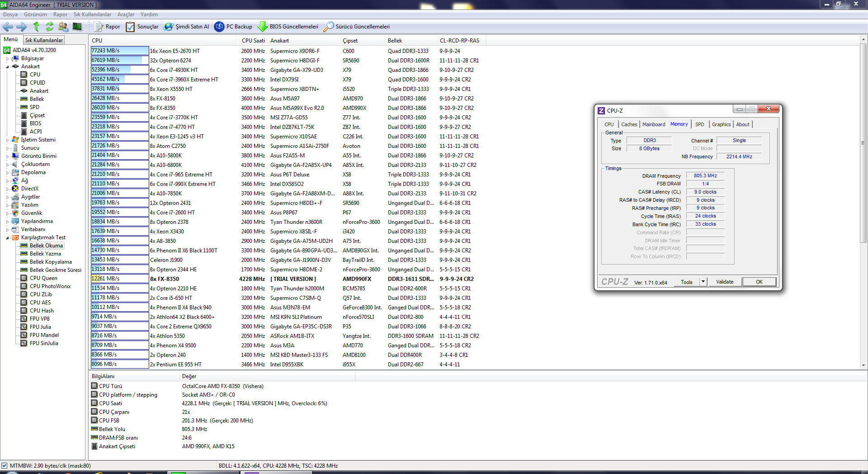Select BIOS tree item
The height and width of the screenshot is (474, 868).
(35, 123)
